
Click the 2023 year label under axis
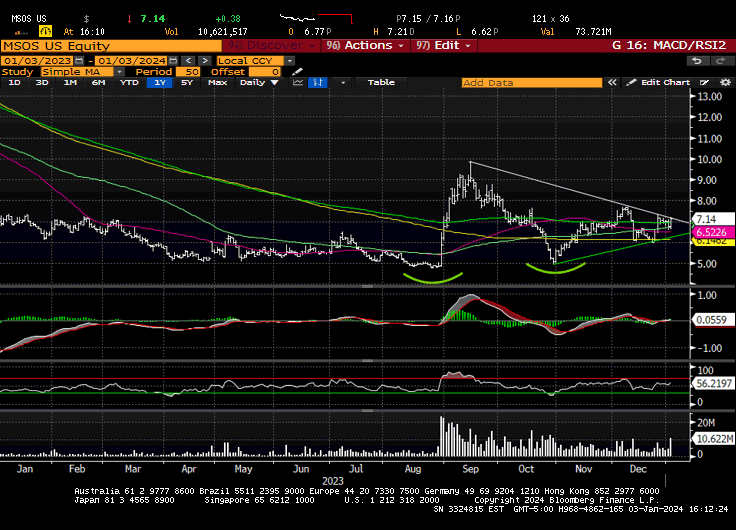pyautogui.click(x=333, y=481)
